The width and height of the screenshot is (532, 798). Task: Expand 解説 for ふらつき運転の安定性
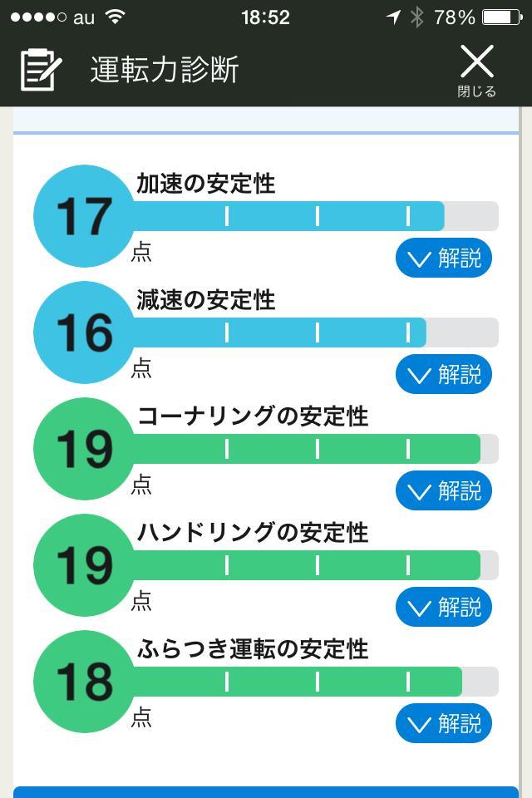443,723
